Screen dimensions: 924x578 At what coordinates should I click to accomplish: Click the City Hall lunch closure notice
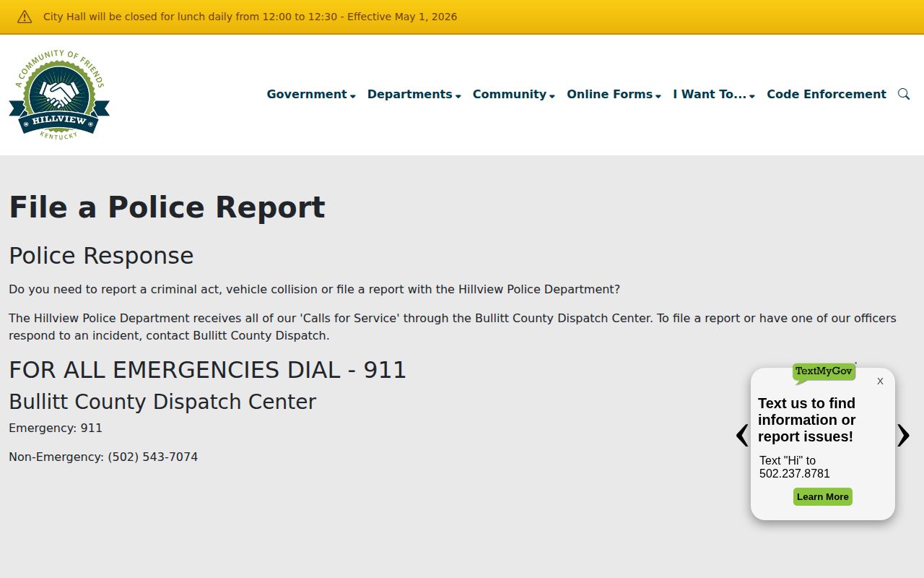[250, 17]
